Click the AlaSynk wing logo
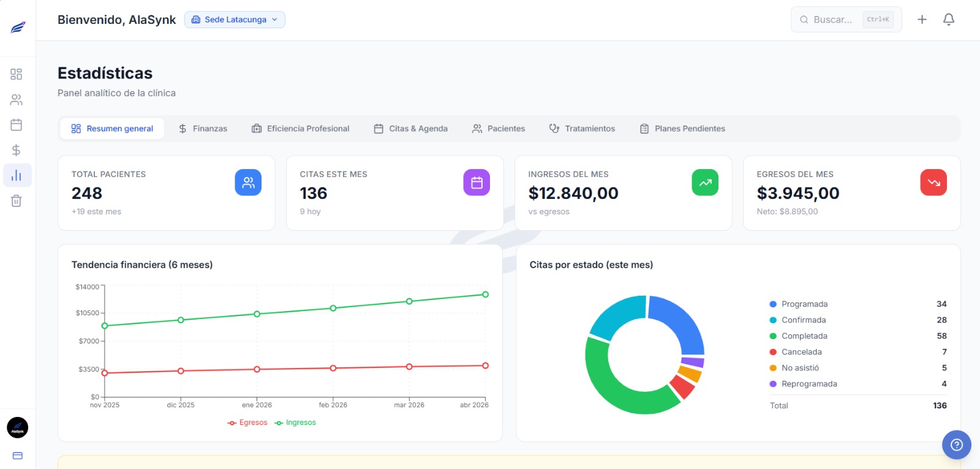 (x=18, y=28)
